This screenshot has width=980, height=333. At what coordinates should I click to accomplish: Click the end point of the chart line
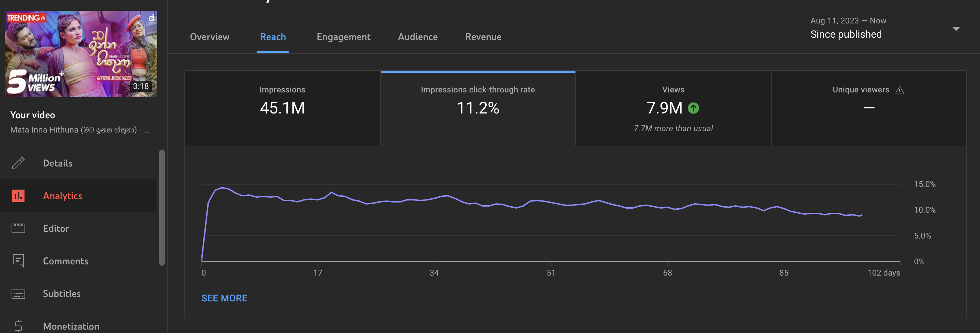[861, 215]
